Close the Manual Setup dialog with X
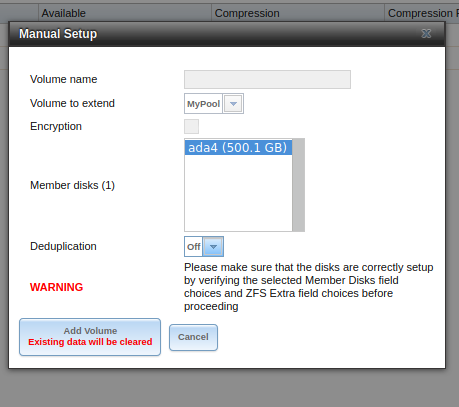 click(426, 33)
